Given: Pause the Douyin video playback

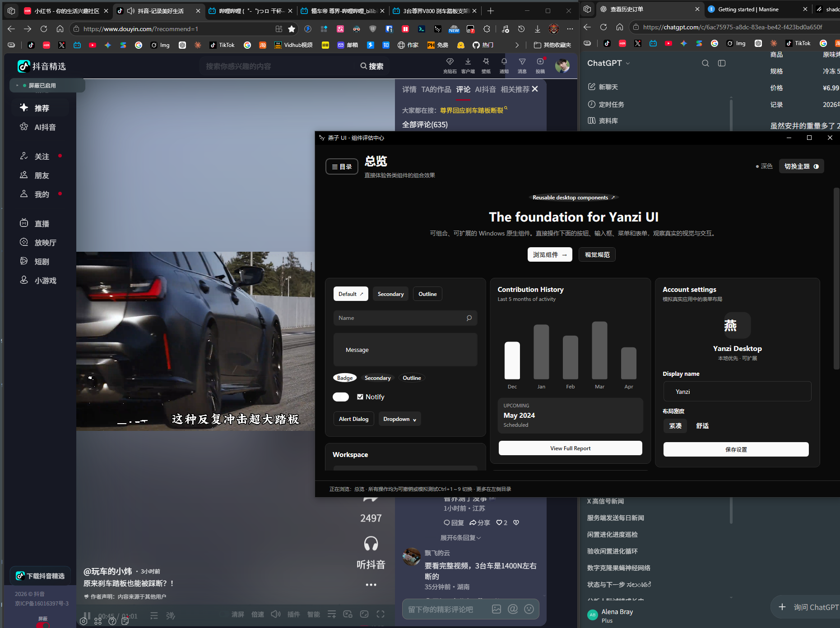Looking at the screenshot, I should tap(87, 616).
